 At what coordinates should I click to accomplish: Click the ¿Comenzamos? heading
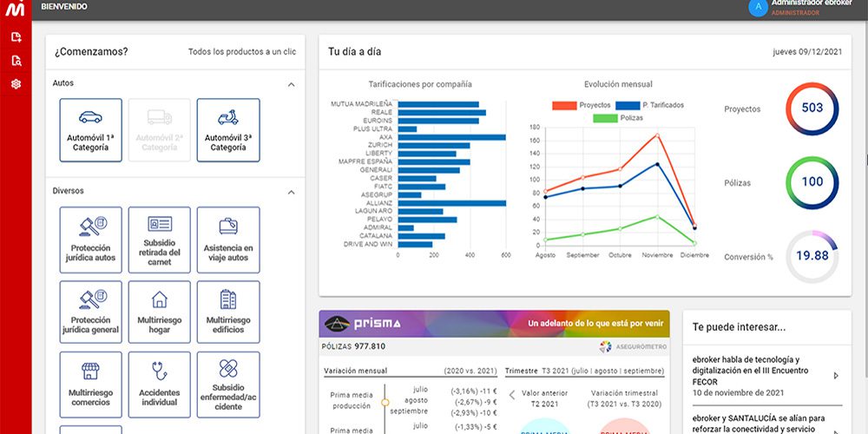91,51
